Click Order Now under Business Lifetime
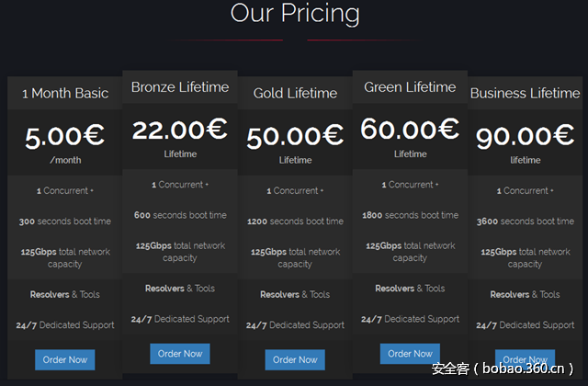This screenshot has width=588, height=386. tap(525, 358)
